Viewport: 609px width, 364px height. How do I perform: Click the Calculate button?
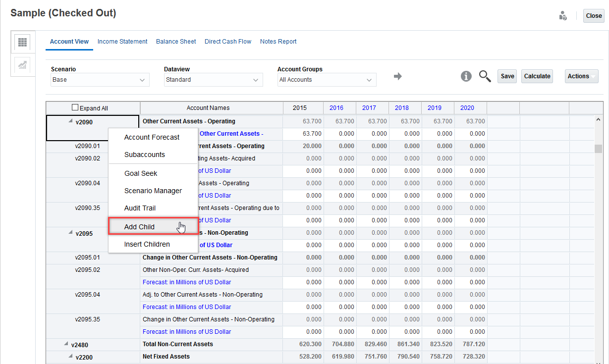point(537,76)
